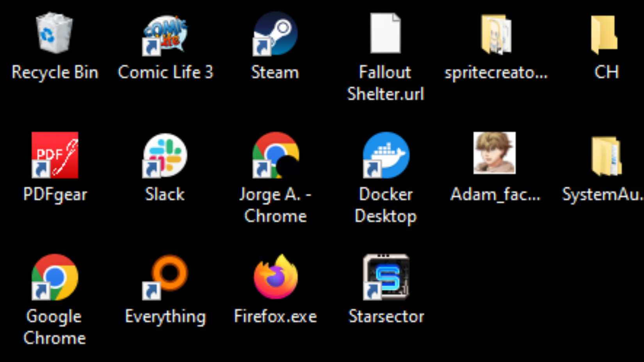The image size is (644, 362).
Task: Click the "Docker Desktop" label text
Action: 386,205
